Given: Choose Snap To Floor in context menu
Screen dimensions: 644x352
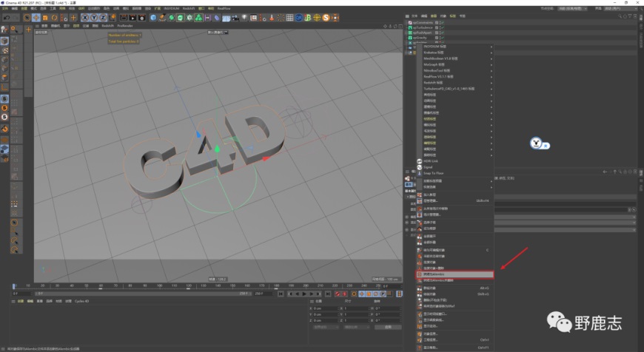Looking at the screenshot, I should pos(455,173).
